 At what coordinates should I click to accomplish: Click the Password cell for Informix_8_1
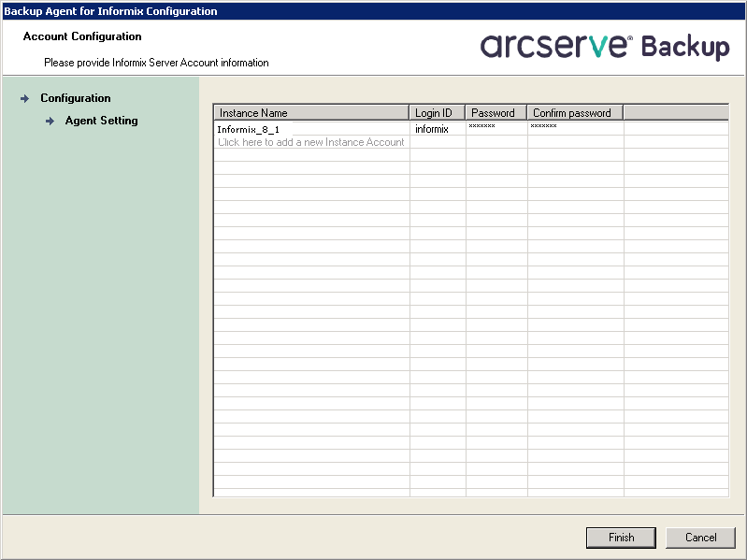pos(496,129)
